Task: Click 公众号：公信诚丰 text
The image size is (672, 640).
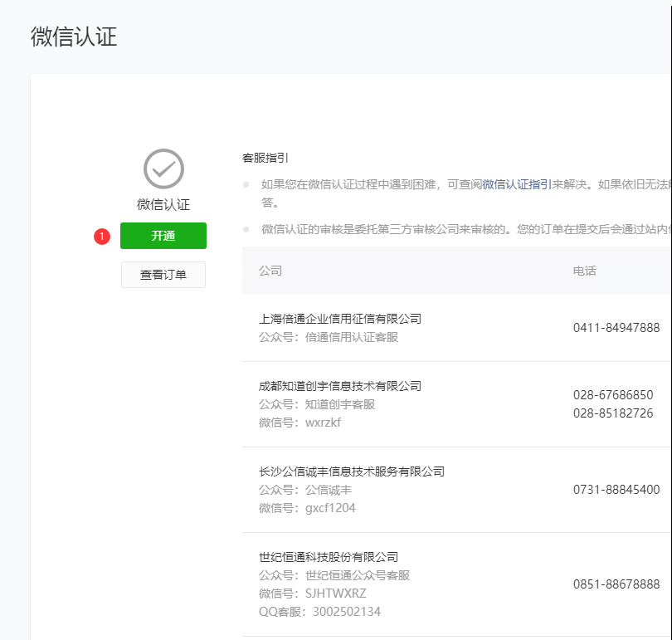Action: pyautogui.click(x=305, y=490)
